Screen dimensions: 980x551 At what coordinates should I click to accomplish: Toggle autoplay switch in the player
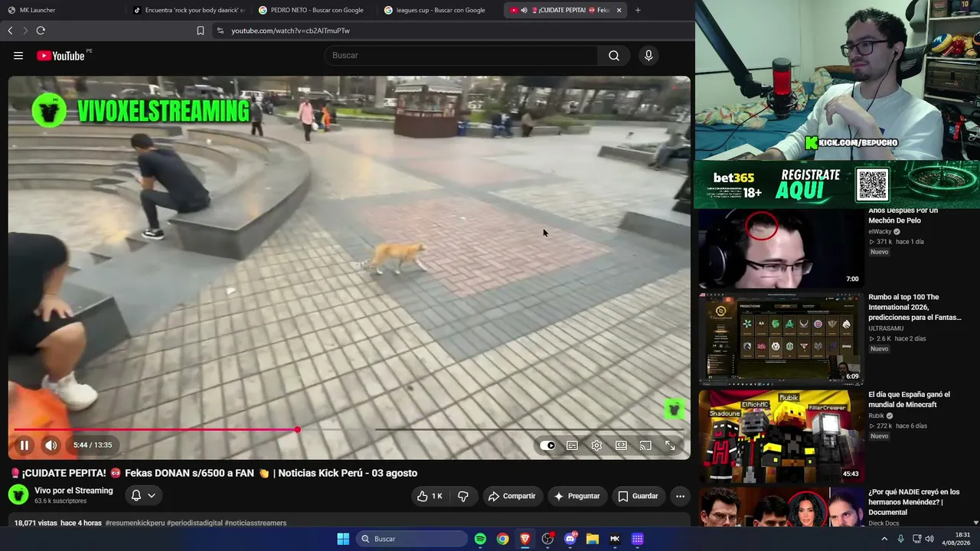[547, 445]
